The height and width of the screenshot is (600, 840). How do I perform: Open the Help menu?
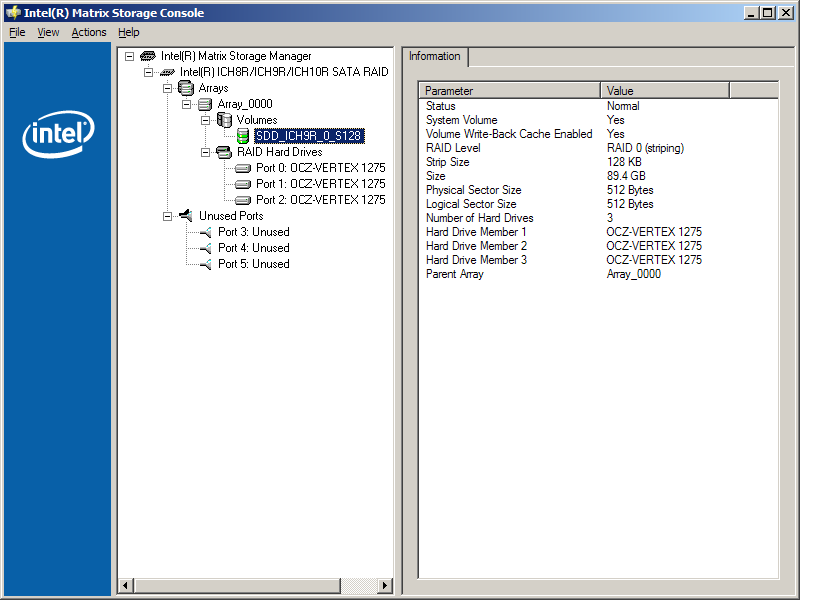(x=129, y=32)
